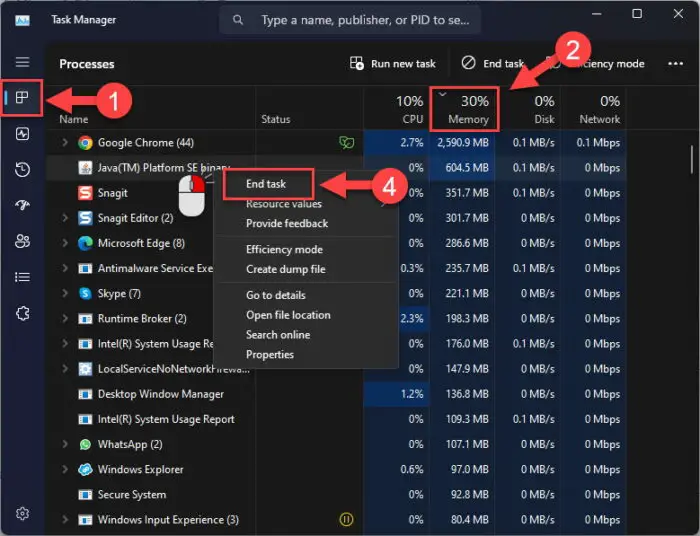The height and width of the screenshot is (536, 700).
Task: Click the Google Chrome process icon
Action: tap(85, 143)
